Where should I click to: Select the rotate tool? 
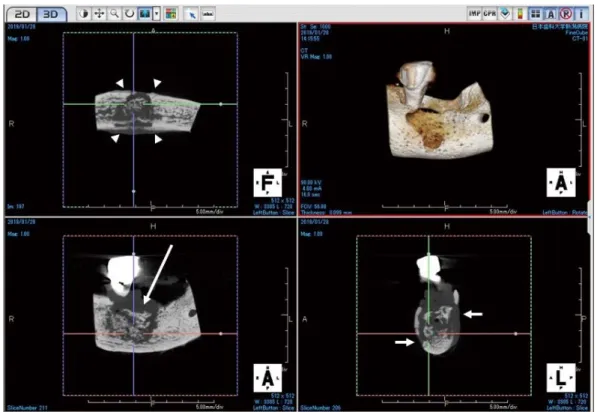[129, 14]
